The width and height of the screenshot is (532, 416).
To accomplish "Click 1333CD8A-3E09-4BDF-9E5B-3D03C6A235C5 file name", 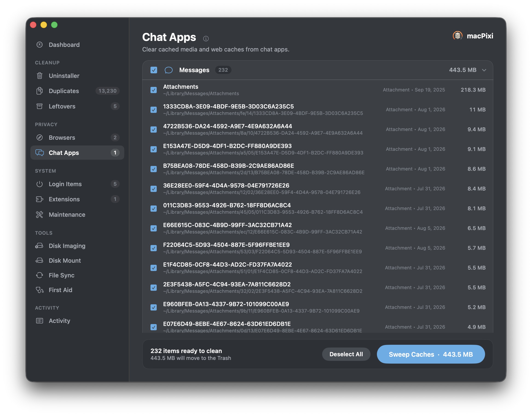I will pyautogui.click(x=228, y=106).
